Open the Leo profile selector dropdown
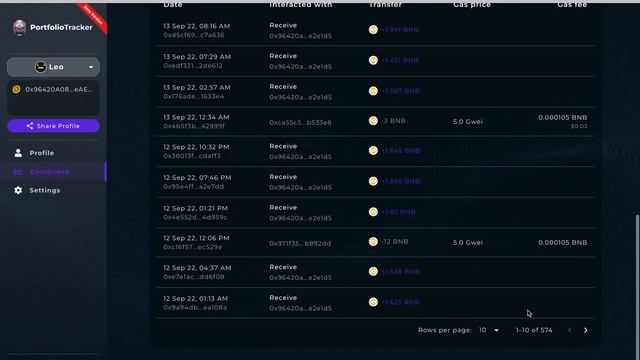 53,67
